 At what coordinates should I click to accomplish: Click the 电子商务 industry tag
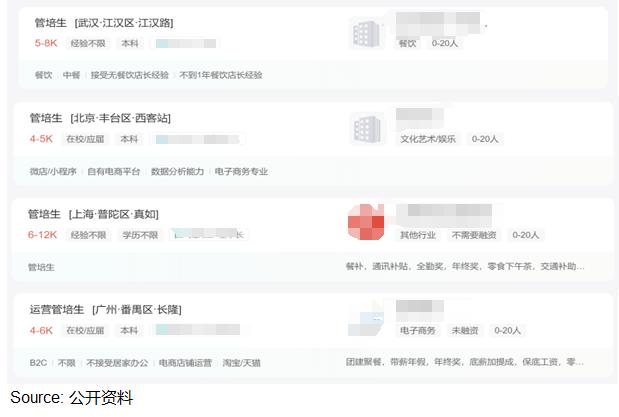[x=418, y=330]
